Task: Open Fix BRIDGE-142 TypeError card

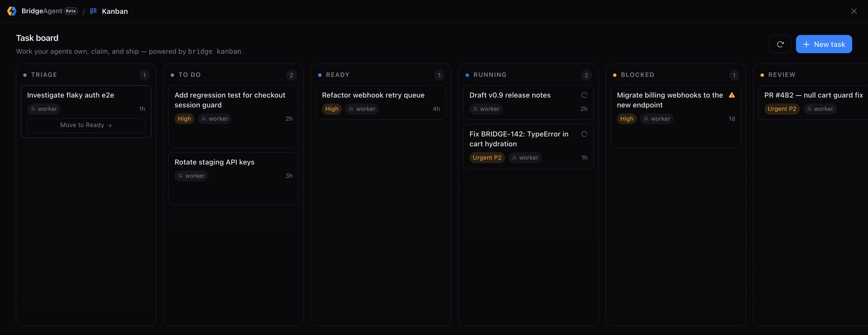Action: 528,147
